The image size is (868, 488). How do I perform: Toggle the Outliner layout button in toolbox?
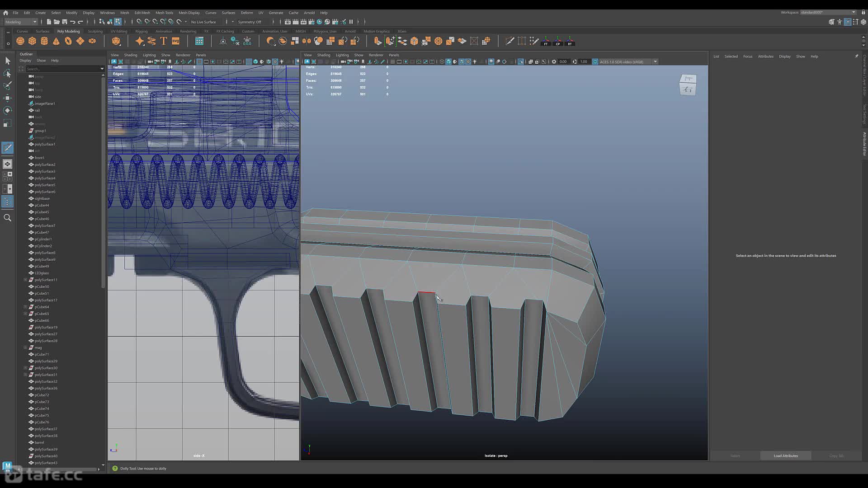point(7,202)
